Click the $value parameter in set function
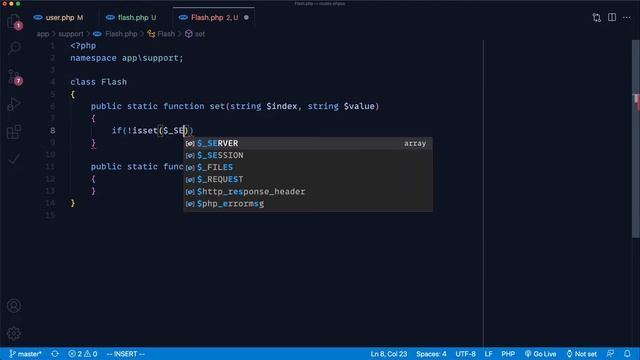Image resolution: width=640 pixels, height=360 pixels. [x=359, y=106]
